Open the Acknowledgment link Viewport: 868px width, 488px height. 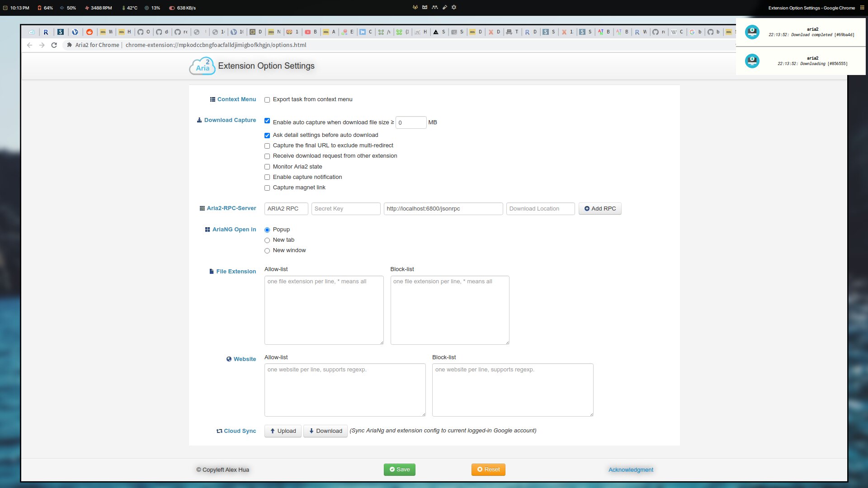[631, 470]
